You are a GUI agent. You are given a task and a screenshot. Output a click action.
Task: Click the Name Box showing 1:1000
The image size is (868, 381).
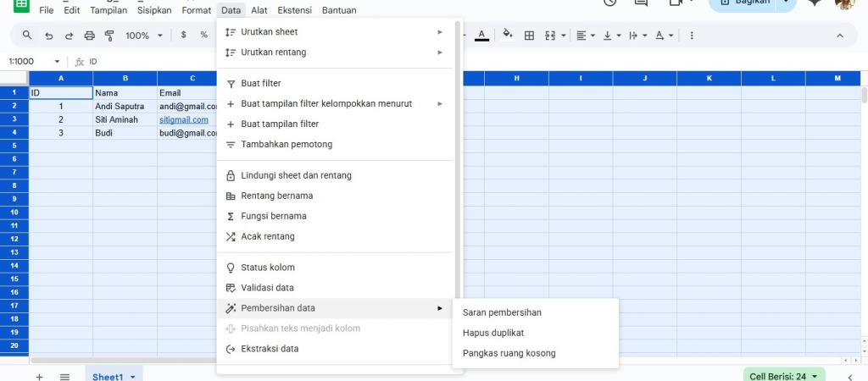(28, 62)
